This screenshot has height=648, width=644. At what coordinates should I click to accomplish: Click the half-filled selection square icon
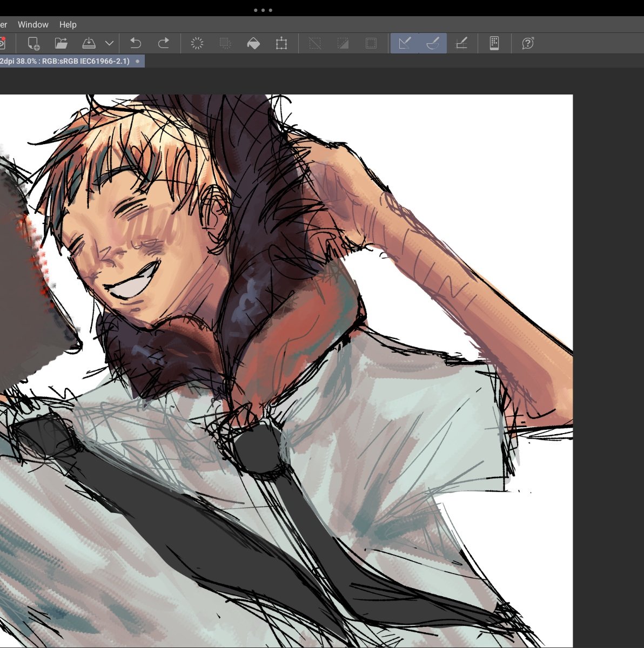click(x=343, y=43)
